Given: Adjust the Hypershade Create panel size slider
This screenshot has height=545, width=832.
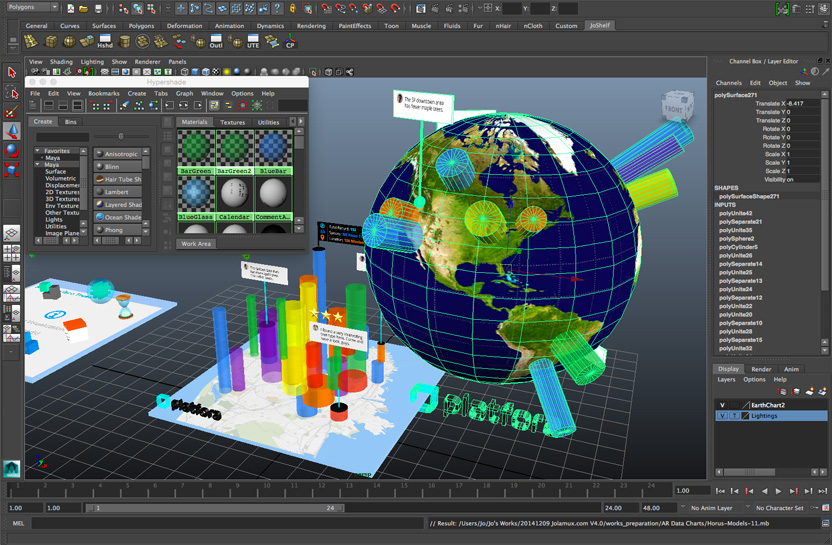Looking at the screenshot, I should (x=121, y=136).
